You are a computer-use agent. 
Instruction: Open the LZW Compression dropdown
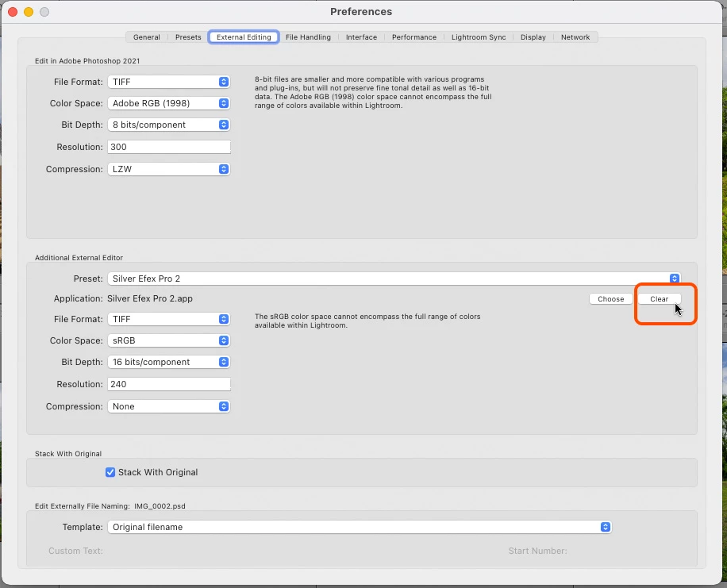[169, 169]
